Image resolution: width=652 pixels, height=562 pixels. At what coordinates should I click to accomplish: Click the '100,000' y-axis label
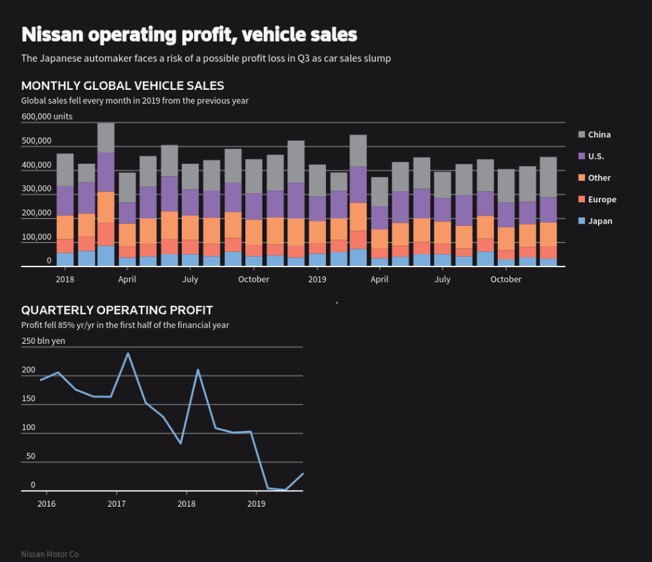click(x=37, y=237)
